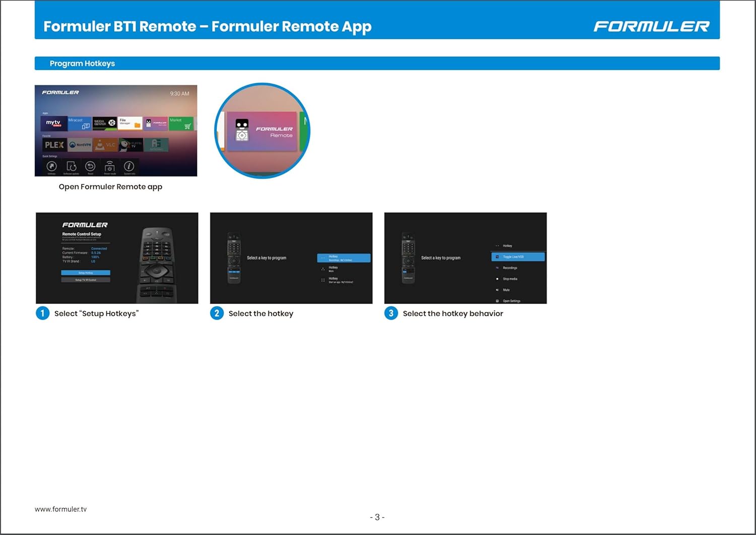The height and width of the screenshot is (535, 756).
Task: Open the File Manager tile
Action: 130,123
